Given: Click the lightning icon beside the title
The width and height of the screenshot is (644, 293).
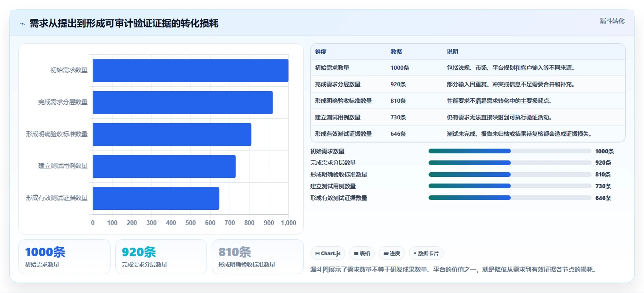Looking at the screenshot, I should (x=23, y=24).
